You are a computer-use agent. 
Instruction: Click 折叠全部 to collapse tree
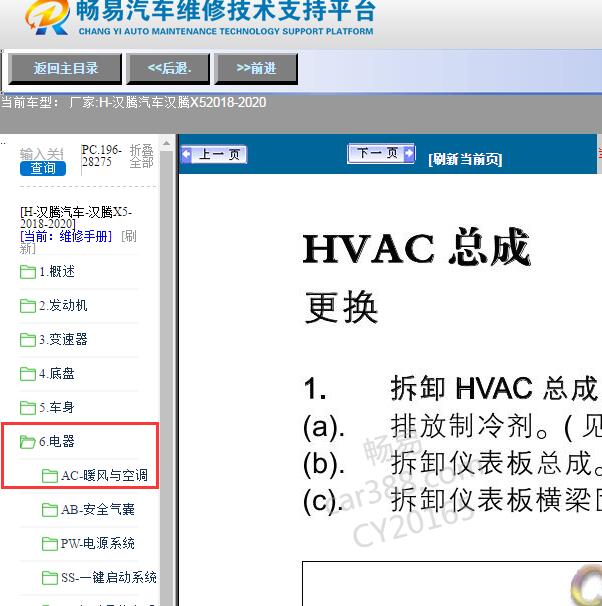tap(141, 156)
